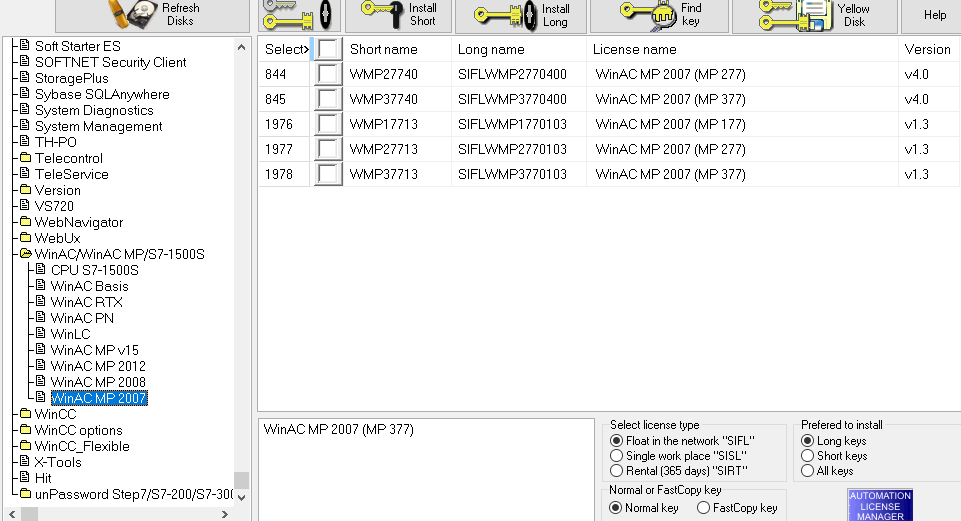Check the box for row 845 WMP37740

[x=328, y=99]
